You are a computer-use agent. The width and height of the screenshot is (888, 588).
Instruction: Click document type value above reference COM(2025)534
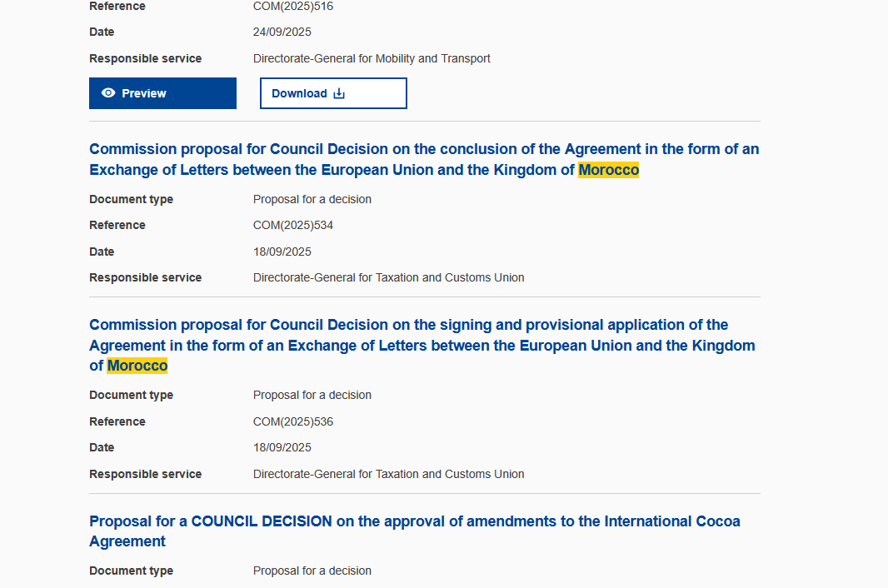point(312,200)
